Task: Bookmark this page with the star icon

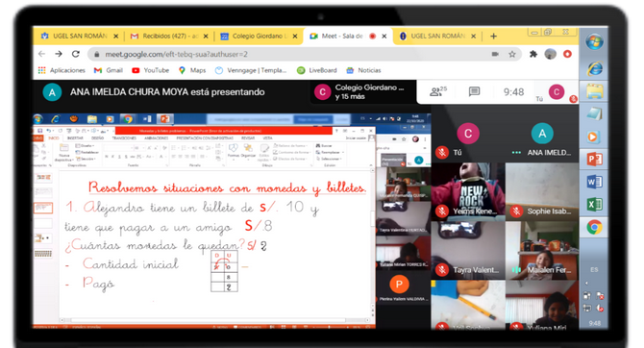Action: [512, 54]
